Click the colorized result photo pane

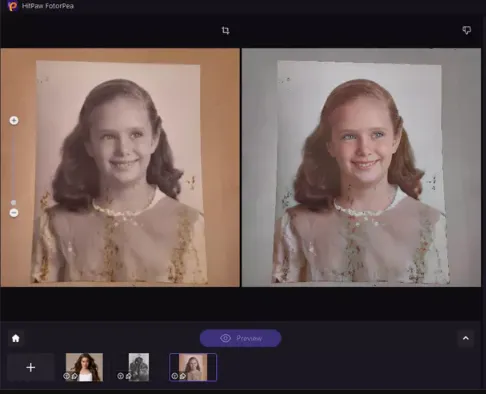pos(361,168)
